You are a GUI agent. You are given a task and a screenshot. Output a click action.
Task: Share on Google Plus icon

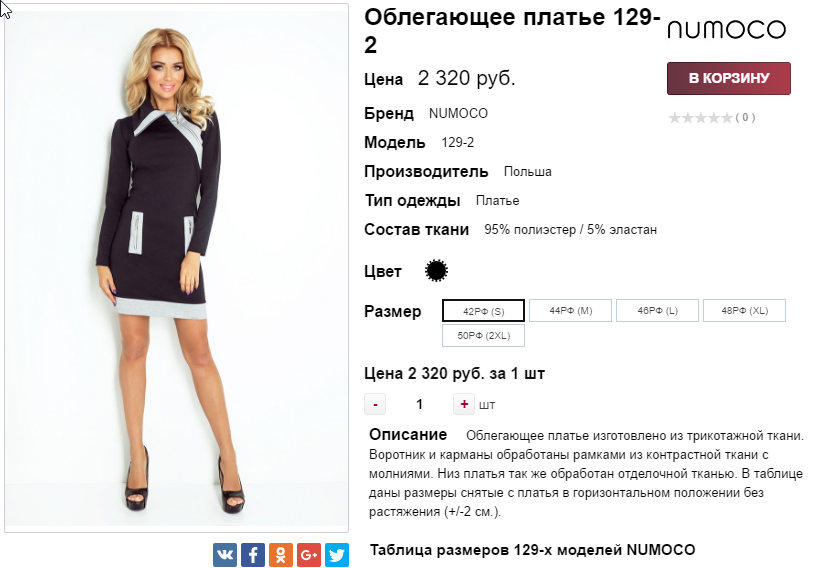tap(309, 554)
